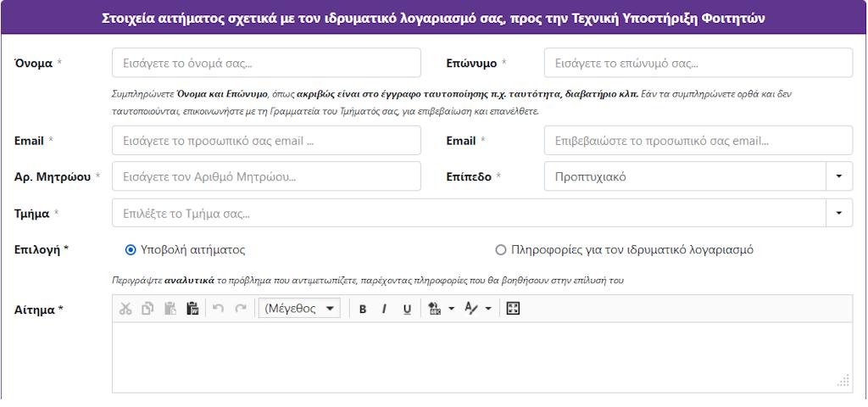Click the Redo arrow in editor toolbar

241,309
